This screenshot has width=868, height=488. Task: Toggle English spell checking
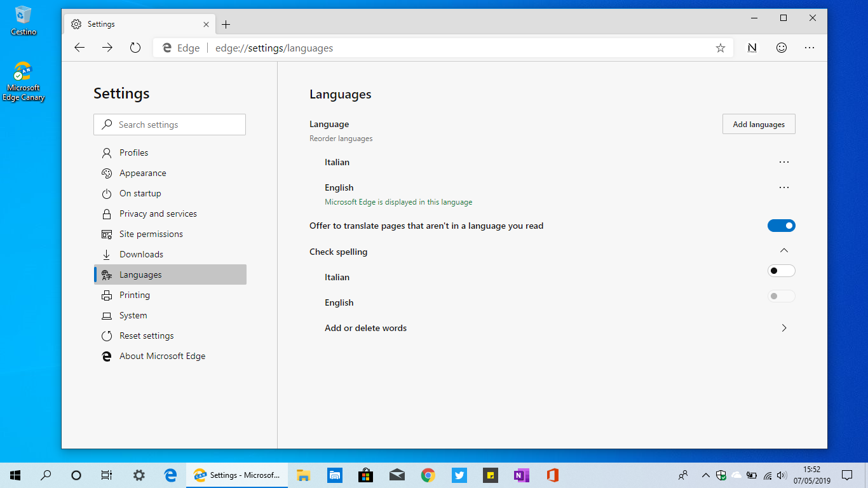(781, 296)
